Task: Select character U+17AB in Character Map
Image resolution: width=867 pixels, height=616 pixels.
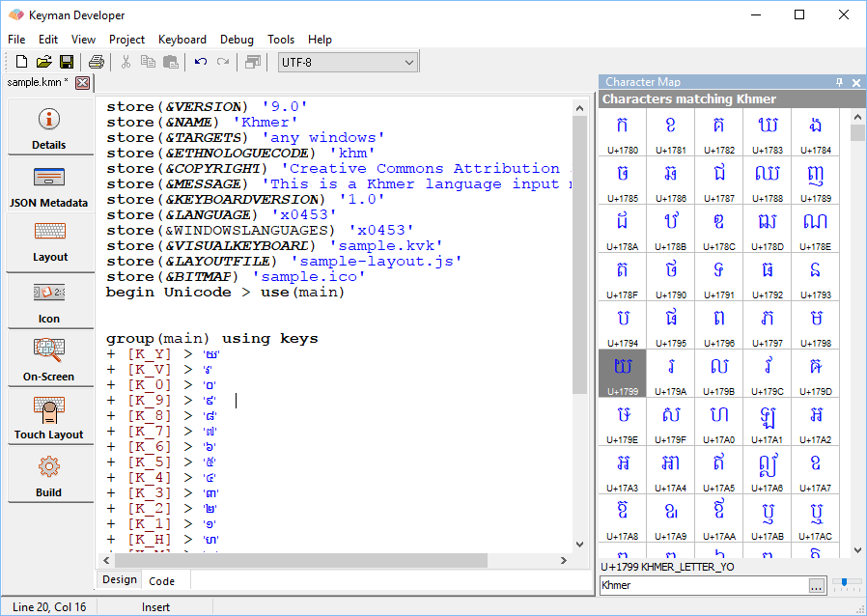Action: (768, 518)
